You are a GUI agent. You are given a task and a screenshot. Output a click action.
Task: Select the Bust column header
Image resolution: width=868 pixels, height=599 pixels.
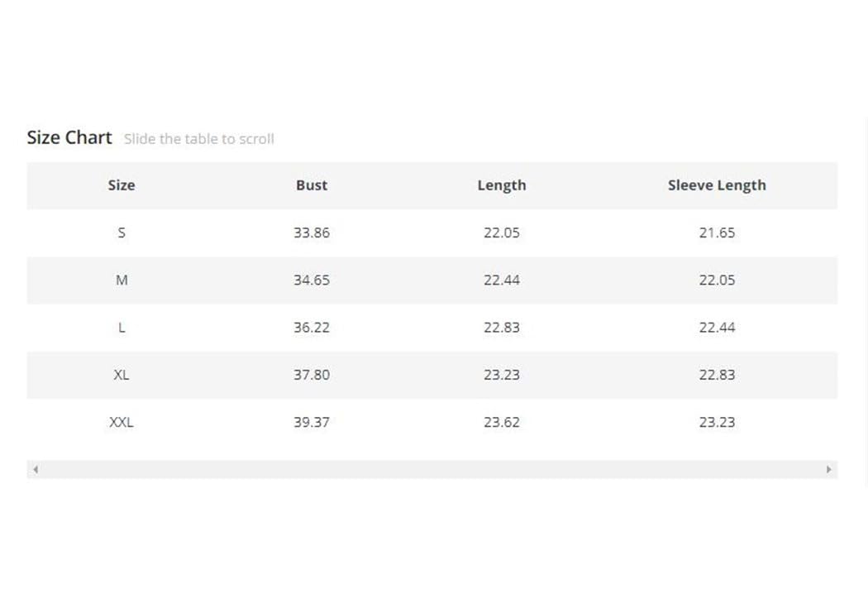(x=312, y=185)
